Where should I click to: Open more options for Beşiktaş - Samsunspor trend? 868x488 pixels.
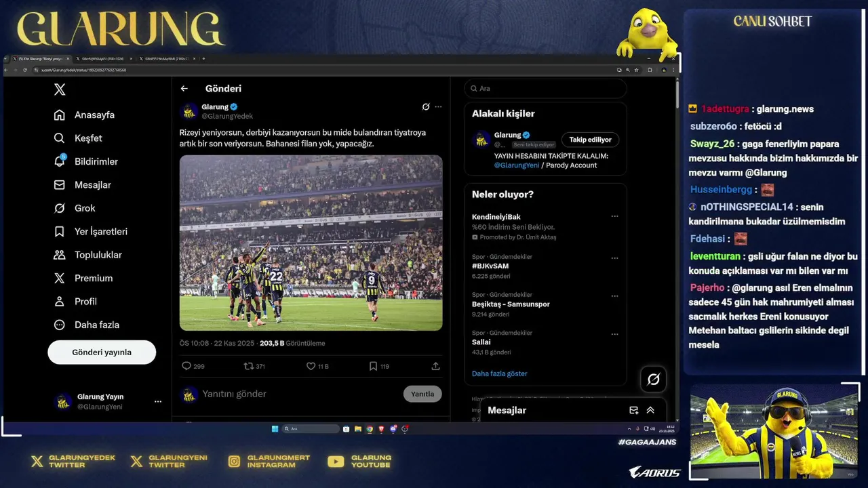click(x=614, y=296)
